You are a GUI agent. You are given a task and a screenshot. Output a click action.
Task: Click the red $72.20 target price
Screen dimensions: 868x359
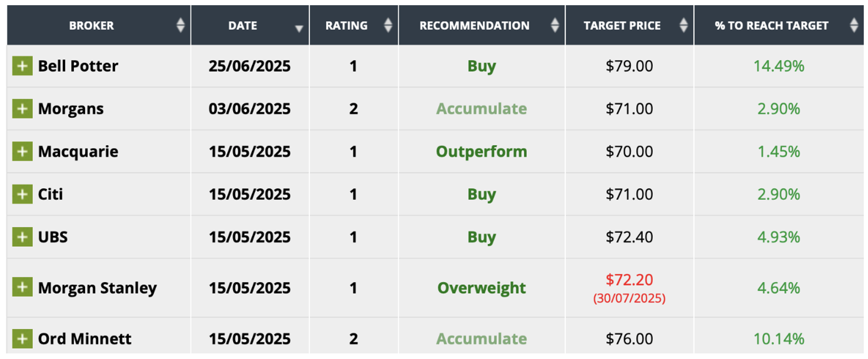click(x=629, y=280)
